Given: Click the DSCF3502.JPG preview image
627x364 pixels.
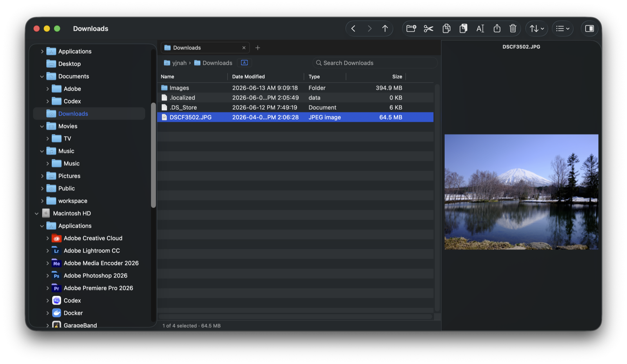Looking at the screenshot, I should [x=521, y=192].
